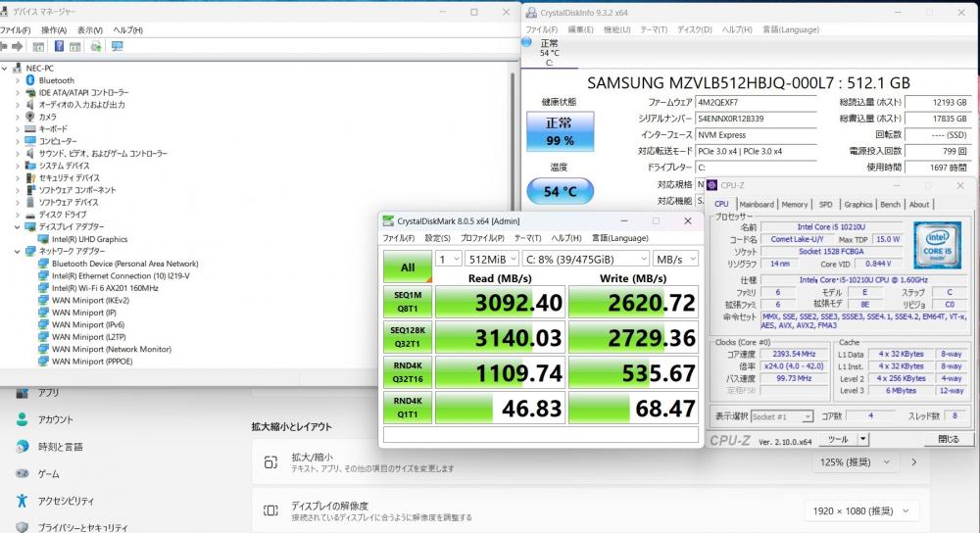Click the Device Manager forward arrow icon
Image resolution: width=980 pixels, height=533 pixels.
[17, 46]
